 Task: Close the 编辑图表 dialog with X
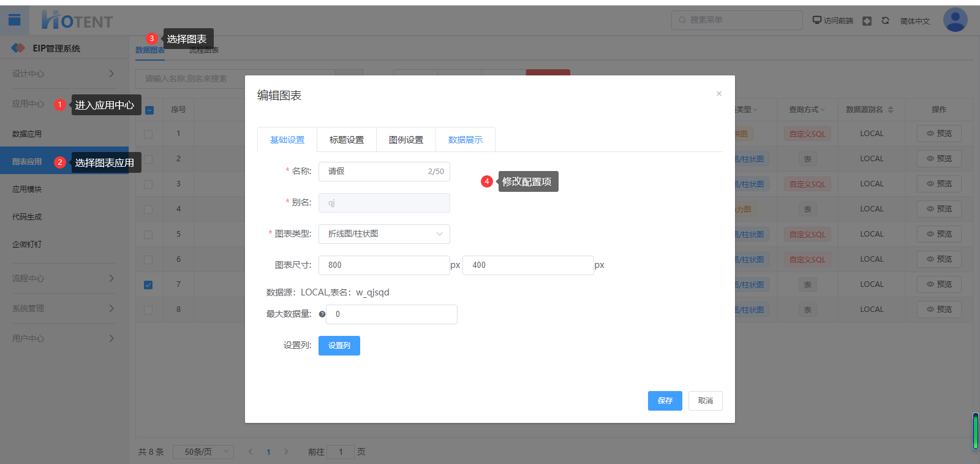(719, 94)
